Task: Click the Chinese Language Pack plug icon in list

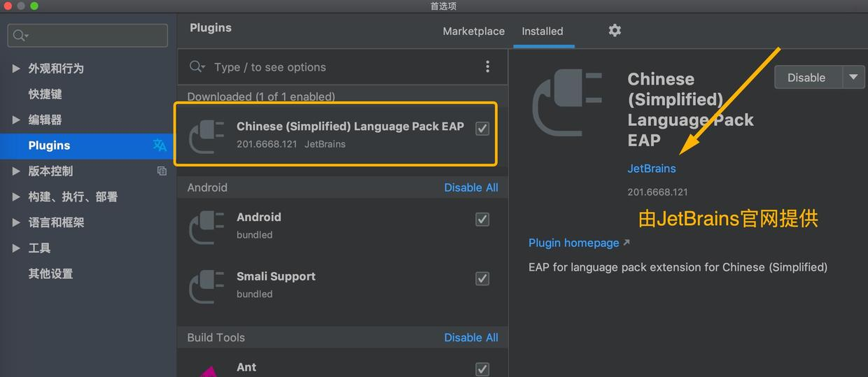Action: (207, 136)
